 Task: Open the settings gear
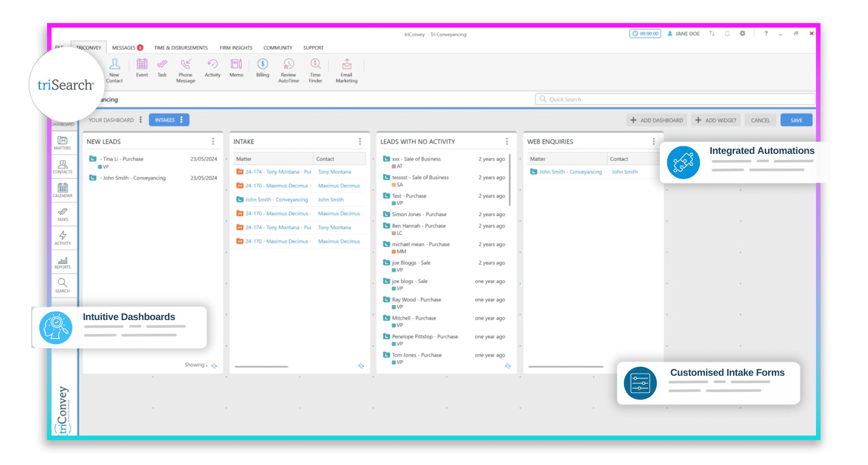pyautogui.click(x=742, y=34)
